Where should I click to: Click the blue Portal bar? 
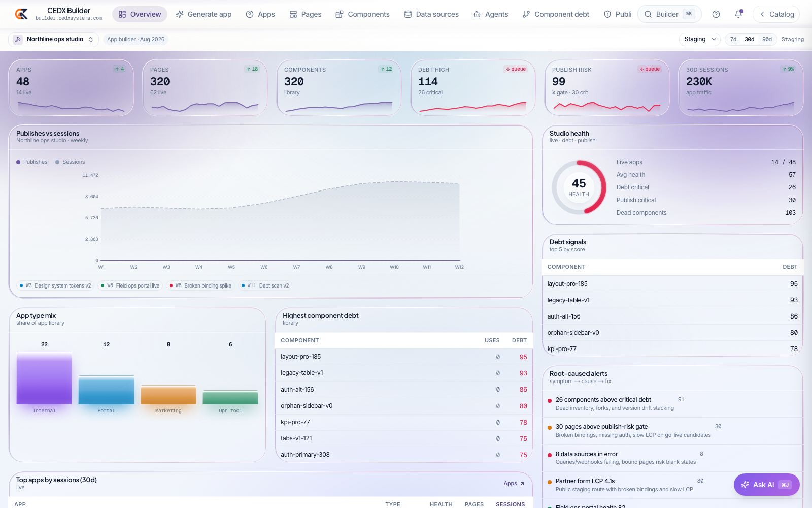coord(106,390)
